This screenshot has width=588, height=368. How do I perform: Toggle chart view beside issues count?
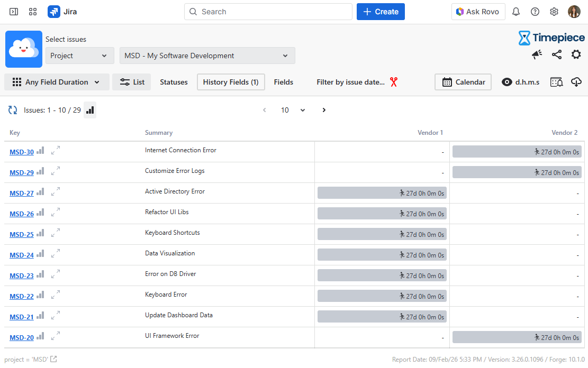coord(90,110)
